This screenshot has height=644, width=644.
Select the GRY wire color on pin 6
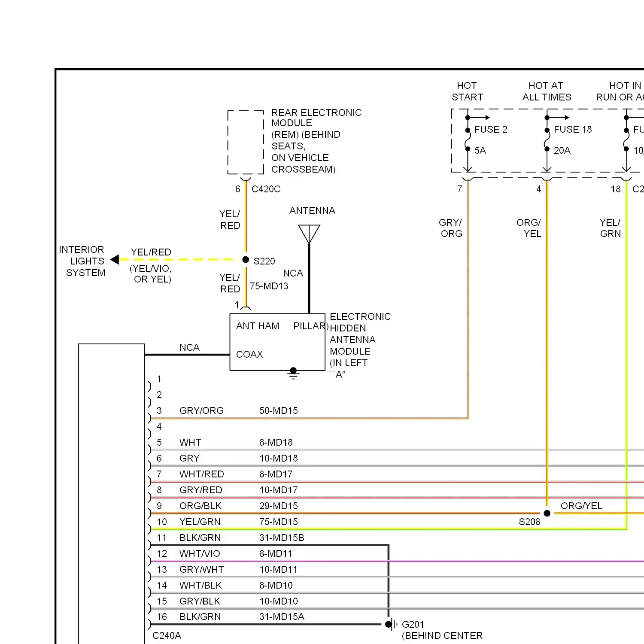pos(189,458)
